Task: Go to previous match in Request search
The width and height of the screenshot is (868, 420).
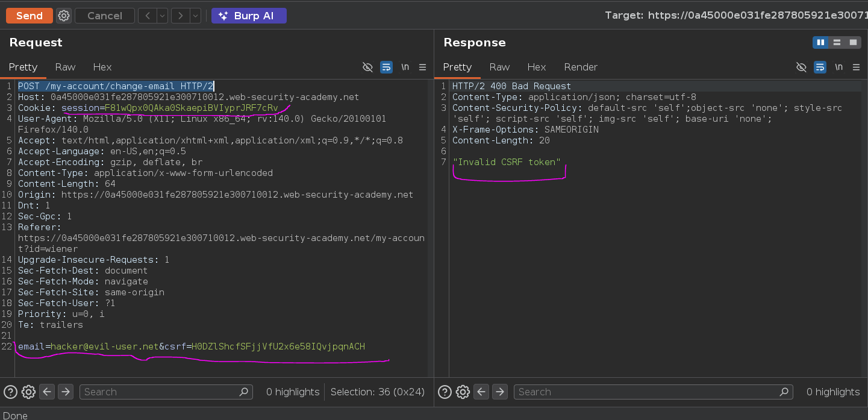Action: click(48, 392)
